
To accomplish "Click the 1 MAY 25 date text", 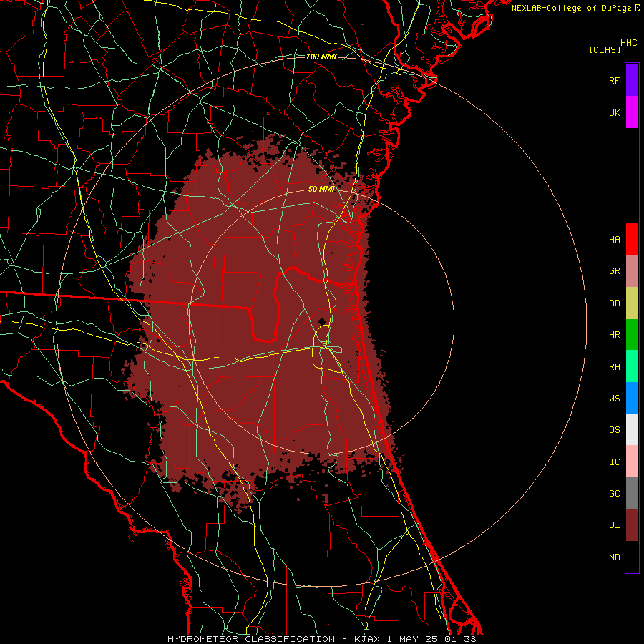I will pyautogui.click(x=413, y=639).
